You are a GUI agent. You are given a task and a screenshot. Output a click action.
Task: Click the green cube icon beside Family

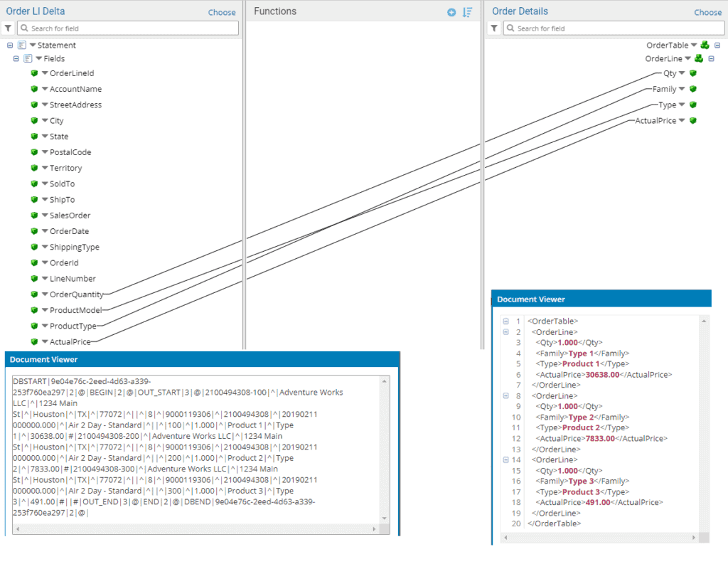point(693,89)
